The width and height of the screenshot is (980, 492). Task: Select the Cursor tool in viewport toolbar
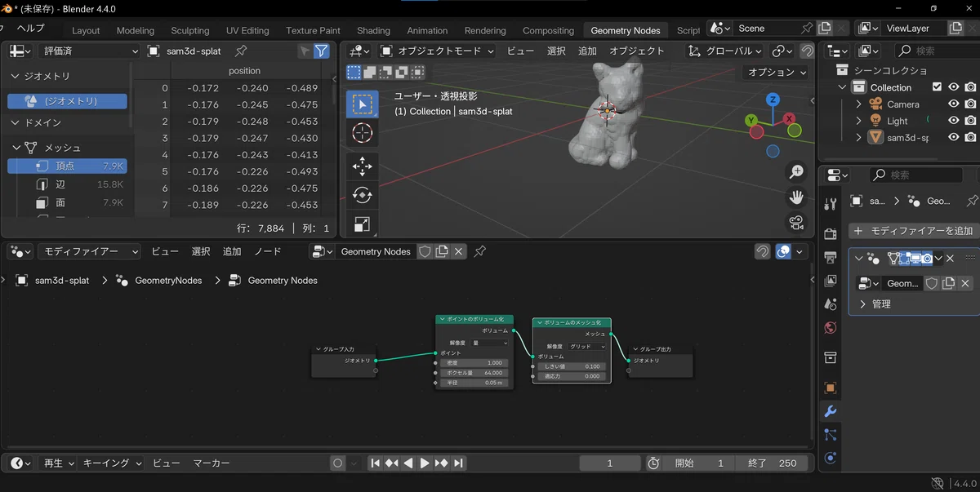(x=362, y=133)
